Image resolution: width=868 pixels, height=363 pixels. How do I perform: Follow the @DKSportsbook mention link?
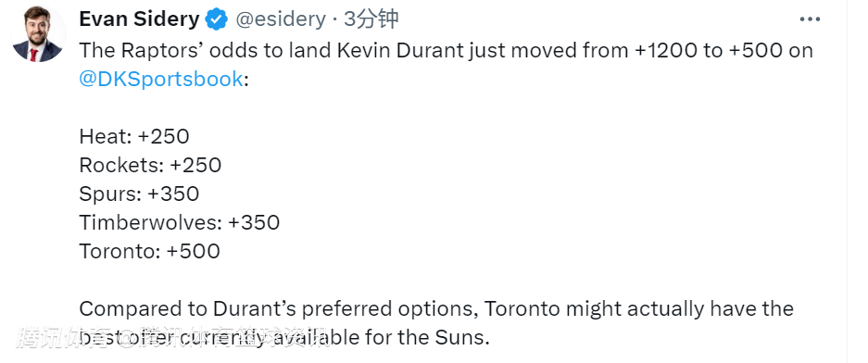click(161, 79)
